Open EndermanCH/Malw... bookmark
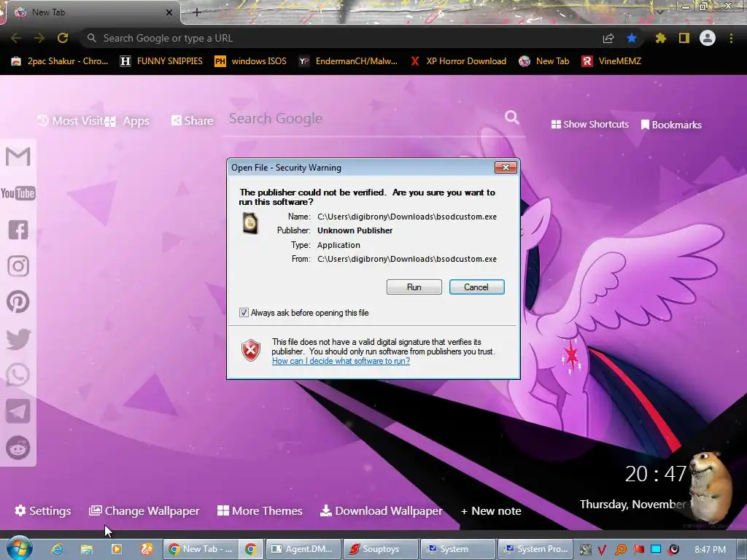The height and width of the screenshot is (560, 747). (348, 61)
